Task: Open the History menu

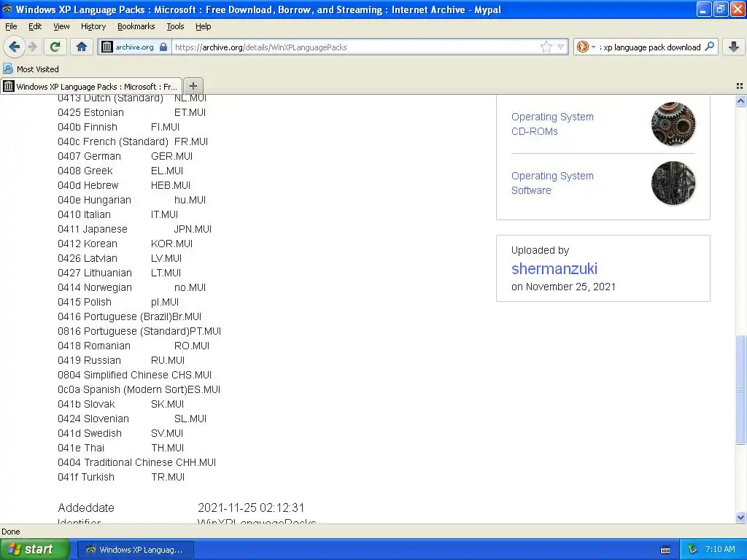Action: pos(93,26)
